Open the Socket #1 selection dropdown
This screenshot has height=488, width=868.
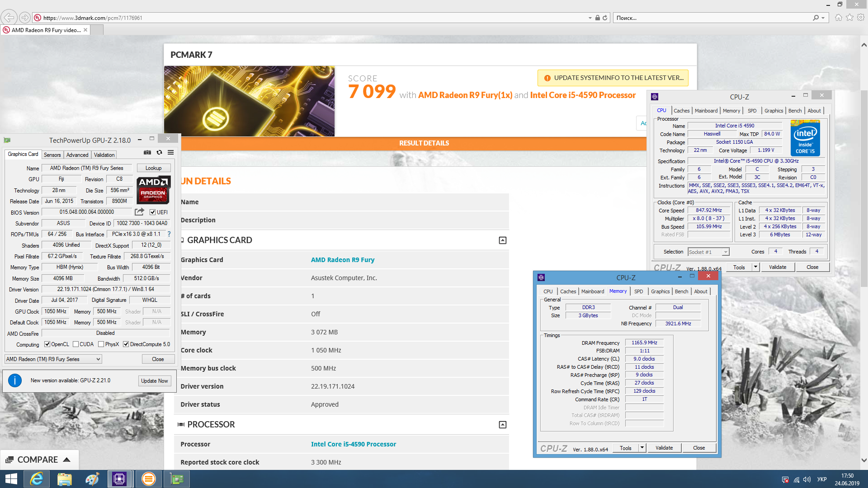coord(708,252)
